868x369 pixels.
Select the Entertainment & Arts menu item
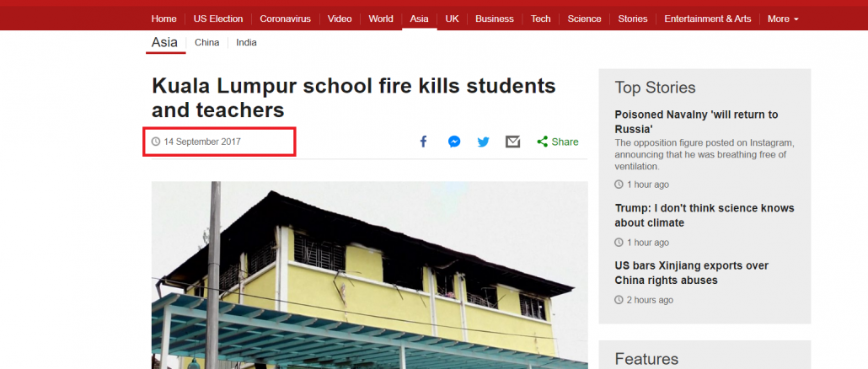click(708, 19)
